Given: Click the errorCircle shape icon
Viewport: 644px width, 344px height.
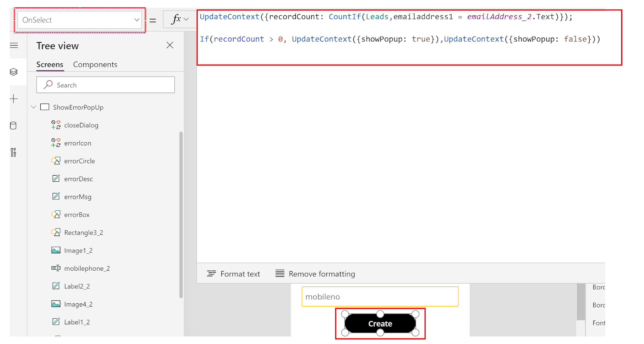Looking at the screenshot, I should click(56, 161).
